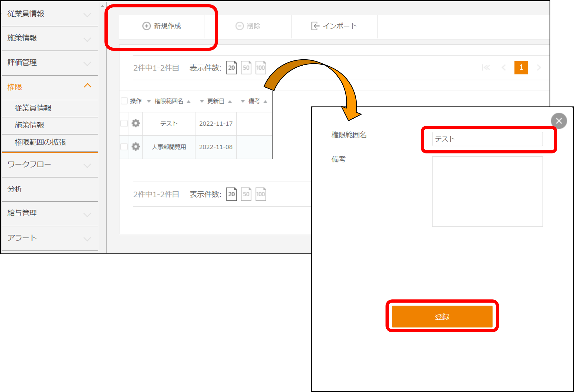The image size is (574, 392).
Task: Click 人事部閲覧用 cell in the table
Action: 169,147
